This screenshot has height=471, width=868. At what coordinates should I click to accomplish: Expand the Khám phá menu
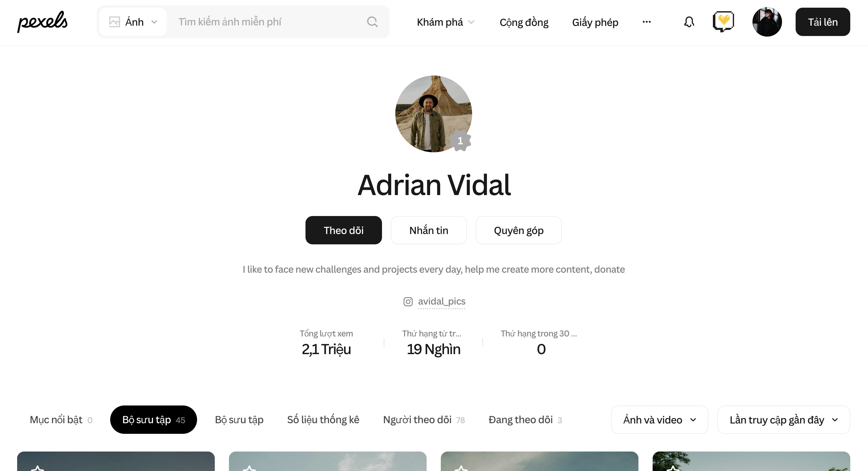point(446,22)
